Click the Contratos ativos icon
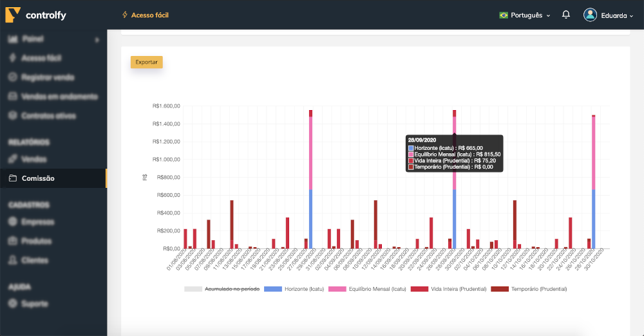This screenshot has height=336, width=644. click(x=13, y=115)
